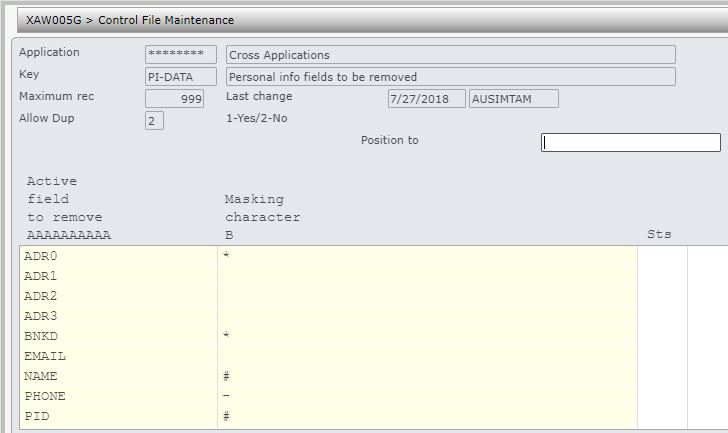Click the PID row
This screenshot has height=433, width=728.
118,417
